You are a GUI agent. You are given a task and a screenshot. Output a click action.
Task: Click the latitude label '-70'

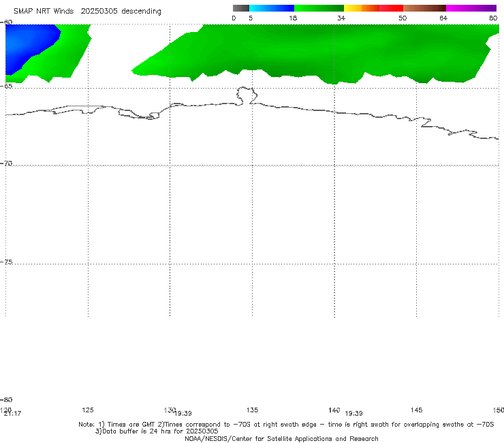6,164
